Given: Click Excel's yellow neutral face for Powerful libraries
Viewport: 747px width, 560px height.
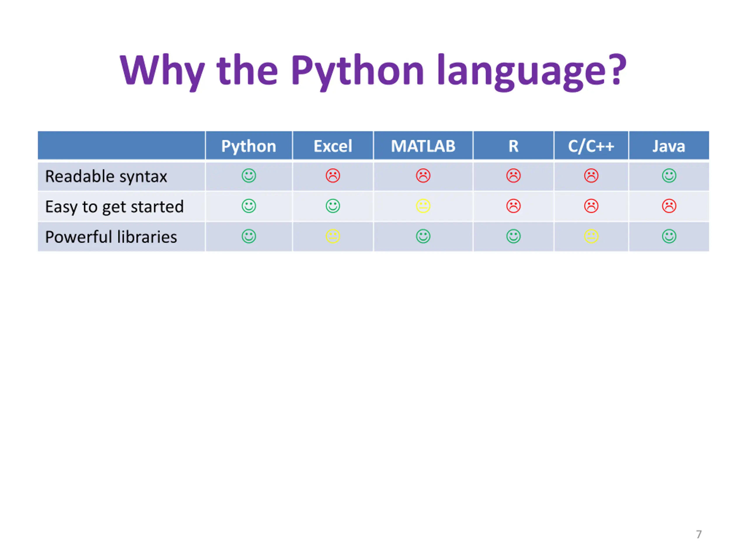Looking at the screenshot, I should [x=333, y=236].
